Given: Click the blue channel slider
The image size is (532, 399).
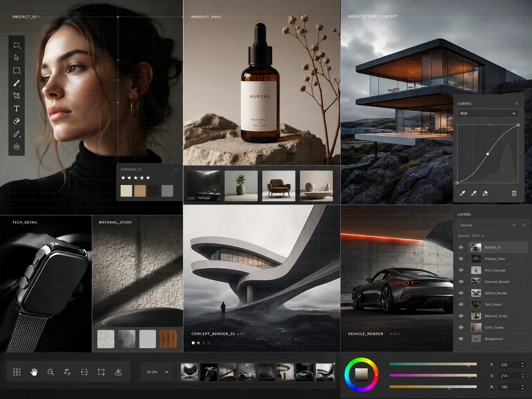Looking at the screenshot, I should (433, 387).
